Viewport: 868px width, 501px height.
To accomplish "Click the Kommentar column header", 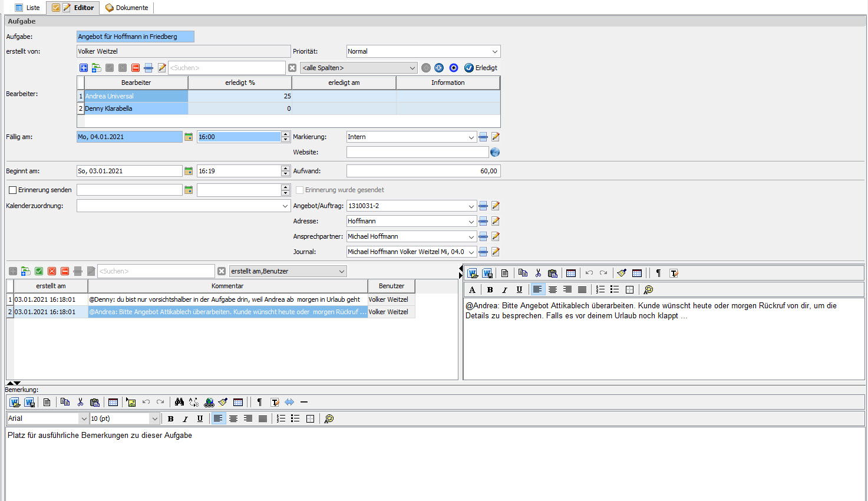I will pos(227,286).
